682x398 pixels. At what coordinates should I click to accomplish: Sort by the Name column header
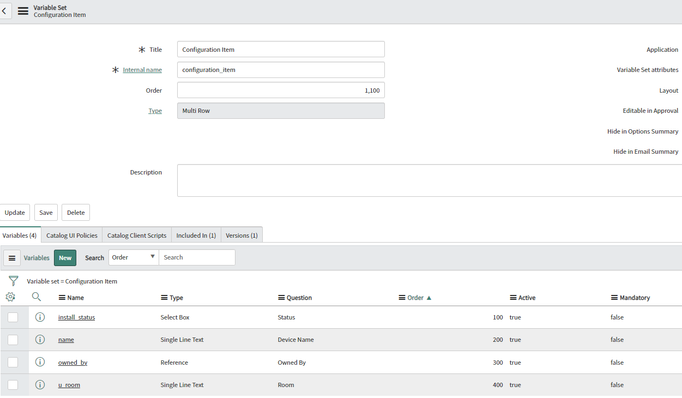[76, 298]
